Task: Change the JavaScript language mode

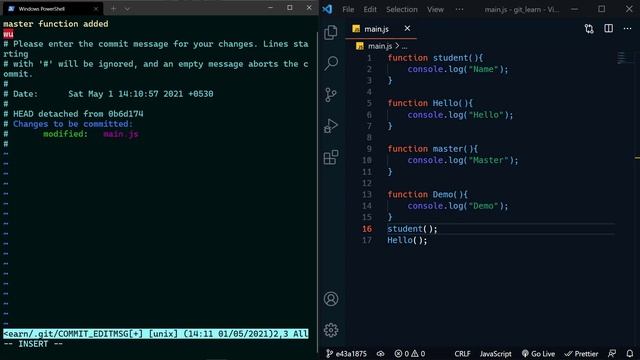Action: coord(496,354)
